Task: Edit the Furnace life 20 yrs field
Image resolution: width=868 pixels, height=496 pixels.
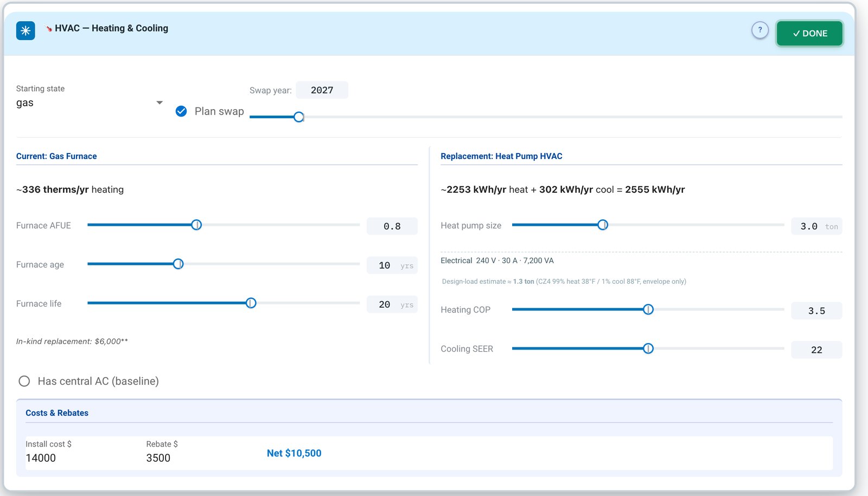Action: click(x=392, y=304)
